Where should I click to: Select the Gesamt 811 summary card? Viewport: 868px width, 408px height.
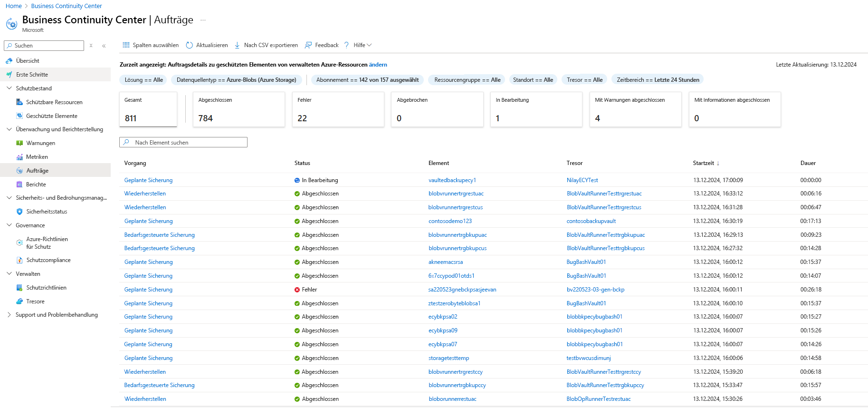click(x=148, y=109)
